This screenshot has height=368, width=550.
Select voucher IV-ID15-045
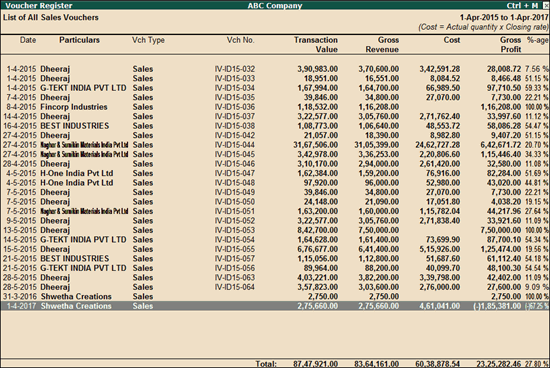235,154
